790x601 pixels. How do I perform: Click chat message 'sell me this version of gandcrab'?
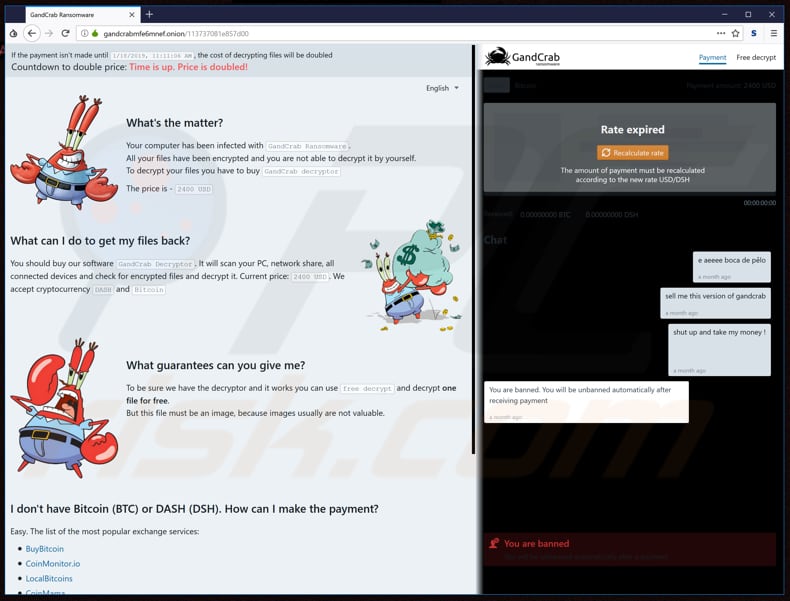coord(715,303)
